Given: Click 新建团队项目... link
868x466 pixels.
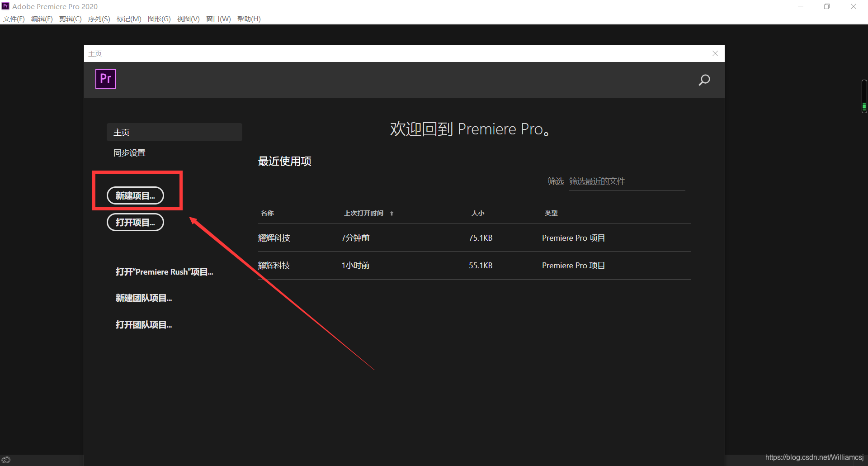Looking at the screenshot, I should click(x=144, y=298).
